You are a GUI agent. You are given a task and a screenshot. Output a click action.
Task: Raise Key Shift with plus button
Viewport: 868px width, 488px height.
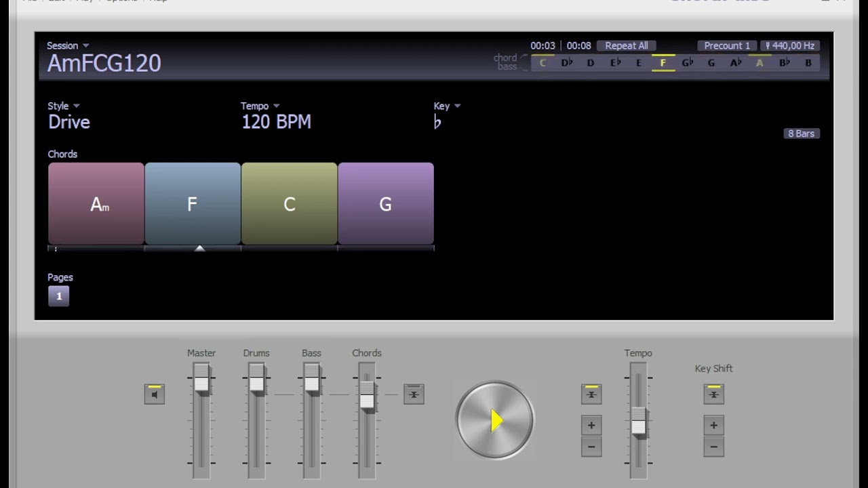(x=713, y=425)
